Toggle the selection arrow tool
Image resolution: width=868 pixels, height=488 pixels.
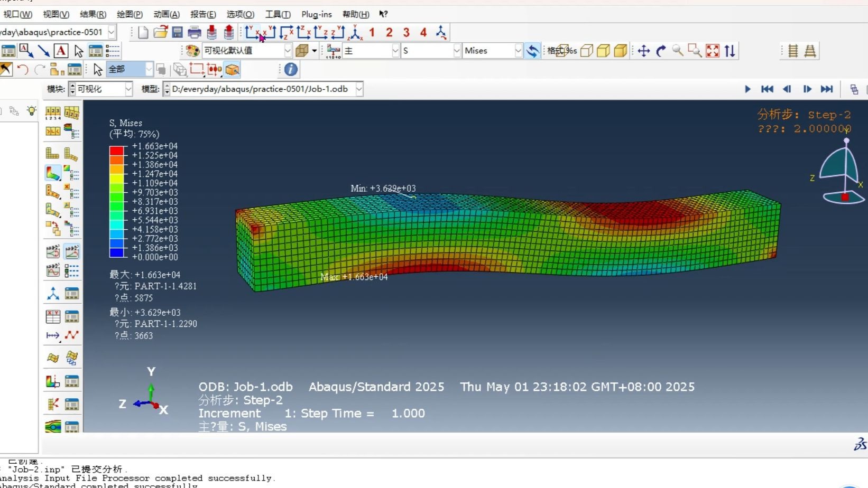tap(97, 69)
